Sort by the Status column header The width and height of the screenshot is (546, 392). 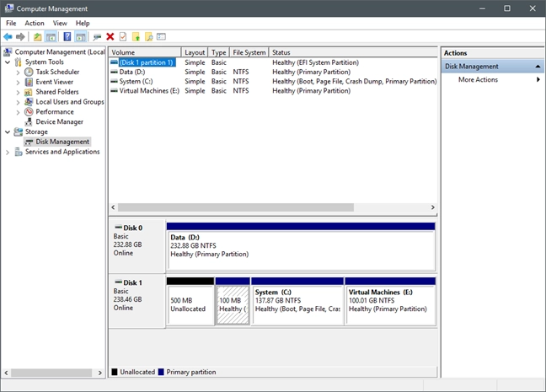point(353,52)
